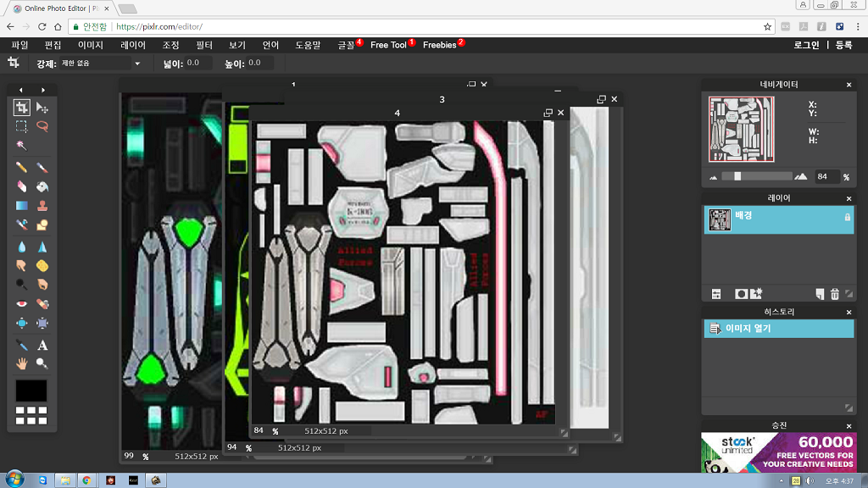Select the Drawing shape tool
Viewport: 868px width, 488px height.
tap(42, 225)
